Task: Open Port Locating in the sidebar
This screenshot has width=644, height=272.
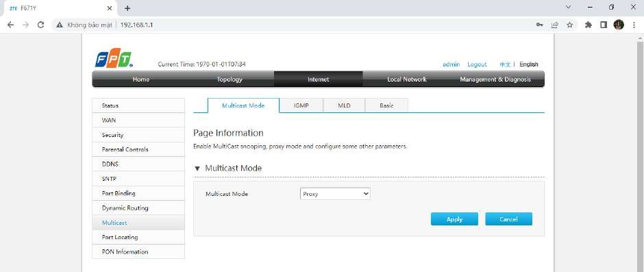Action: tap(138, 237)
